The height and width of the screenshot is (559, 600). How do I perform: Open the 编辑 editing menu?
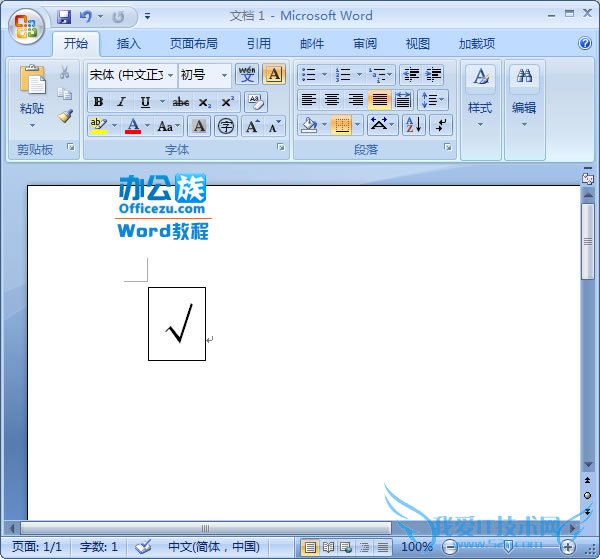click(x=524, y=96)
